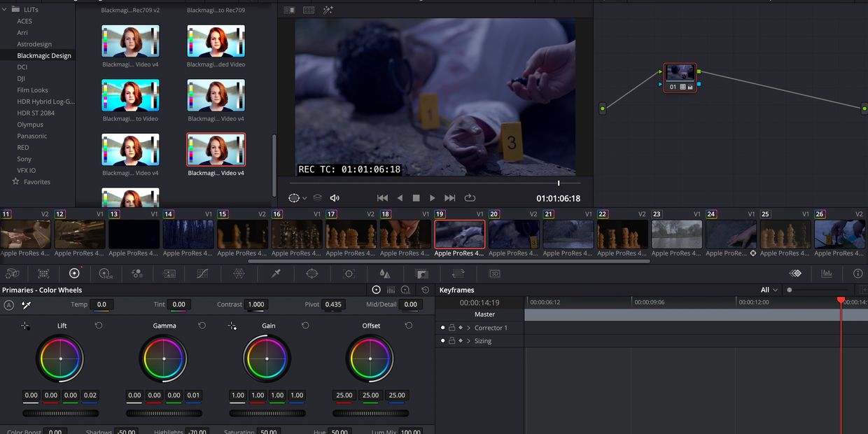Open the Tracker palette
The image size is (868, 434).
tap(349, 274)
